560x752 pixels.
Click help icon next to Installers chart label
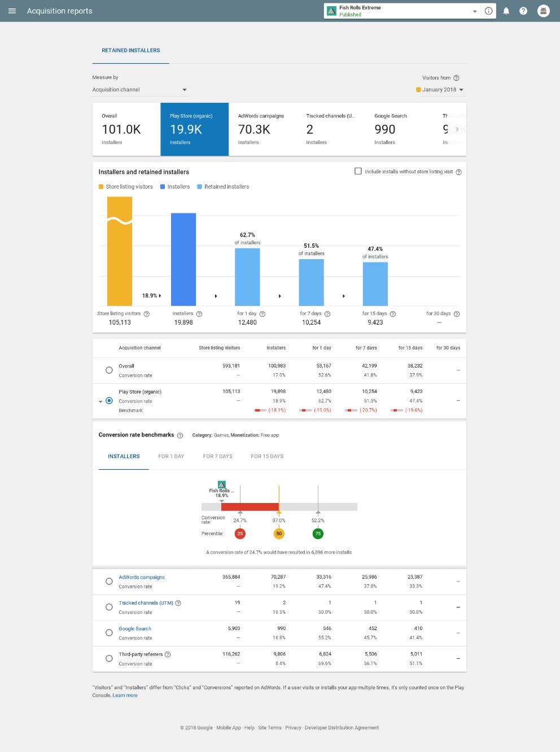tap(199, 314)
